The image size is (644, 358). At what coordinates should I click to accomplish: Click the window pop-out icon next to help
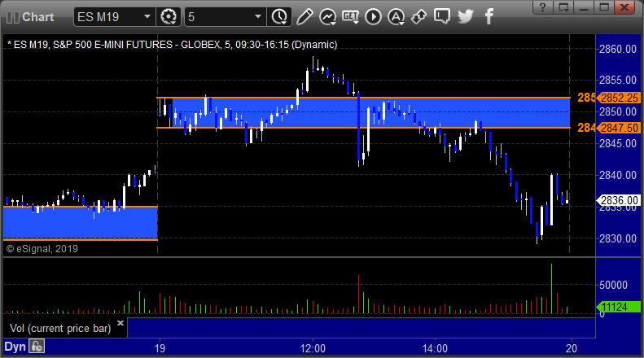563,7
